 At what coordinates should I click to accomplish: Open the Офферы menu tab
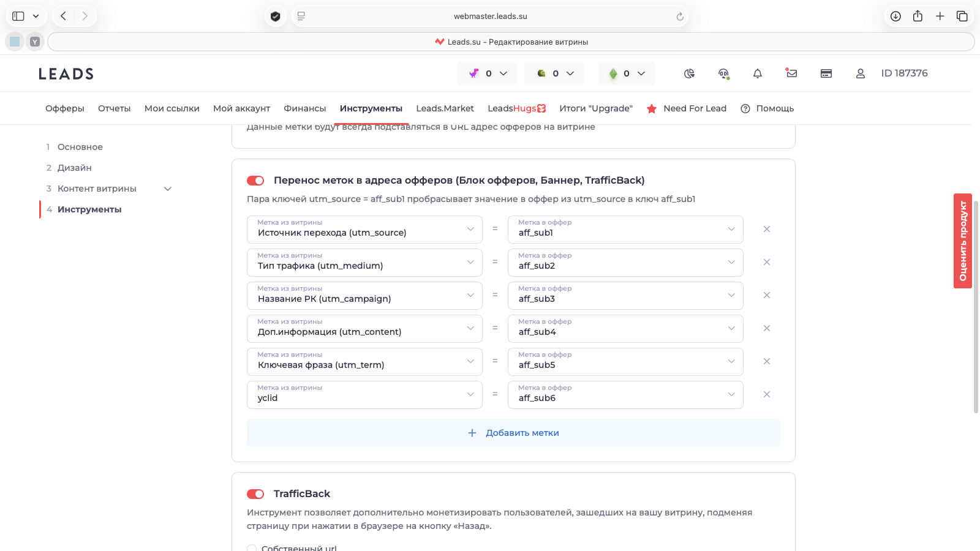pyautogui.click(x=65, y=108)
